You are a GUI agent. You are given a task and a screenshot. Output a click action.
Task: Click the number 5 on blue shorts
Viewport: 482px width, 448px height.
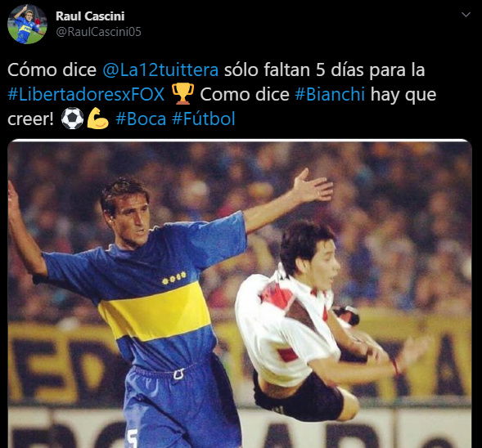[x=133, y=438]
